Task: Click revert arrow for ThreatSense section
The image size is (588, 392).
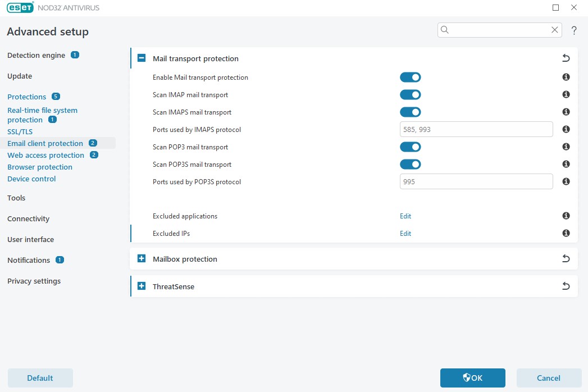Action: 566,286
